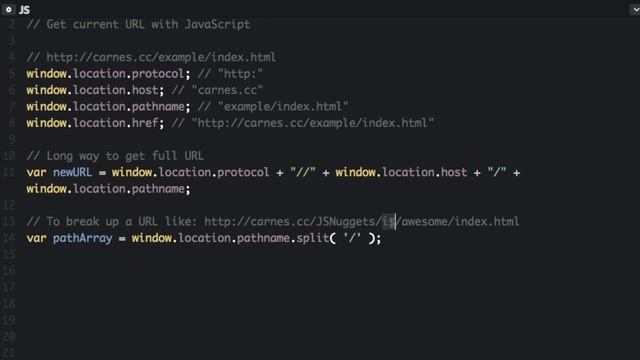
Task: Click the comment // "http:" on line 5
Action: pos(231,74)
